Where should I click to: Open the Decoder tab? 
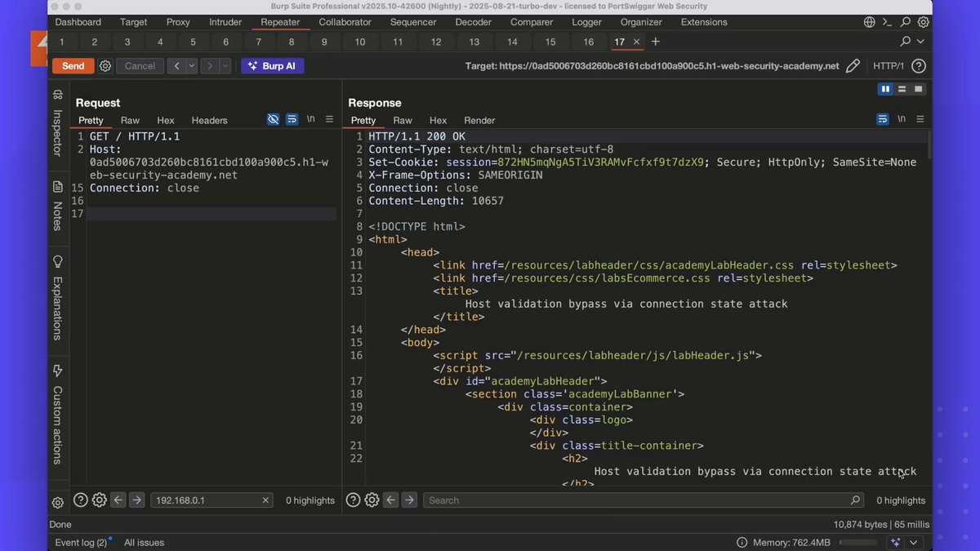(474, 22)
